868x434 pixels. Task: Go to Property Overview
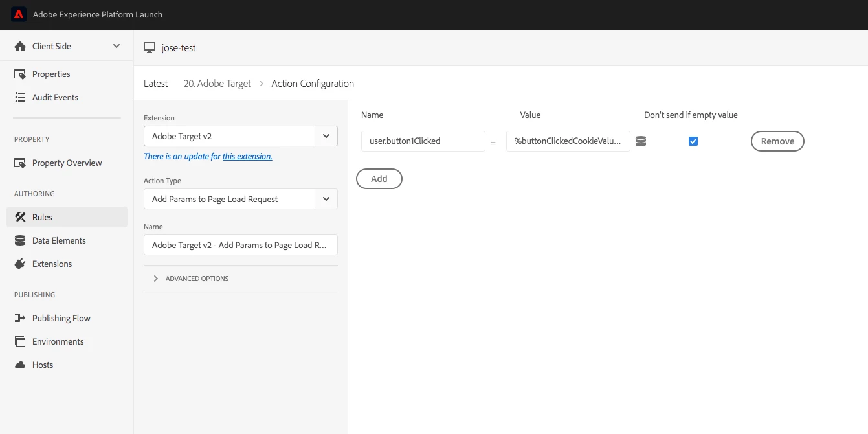click(x=67, y=163)
